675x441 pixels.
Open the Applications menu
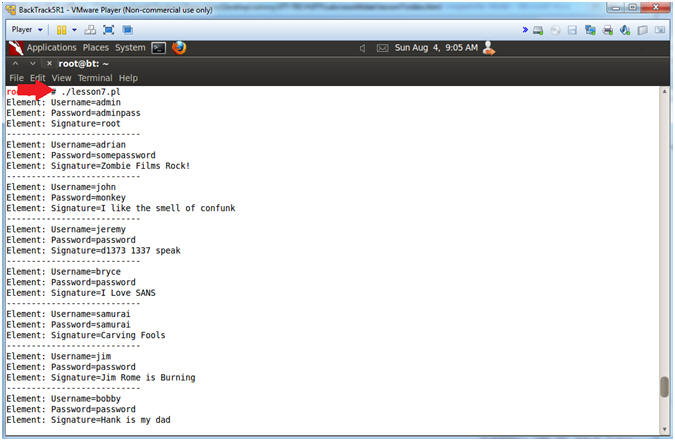point(51,48)
